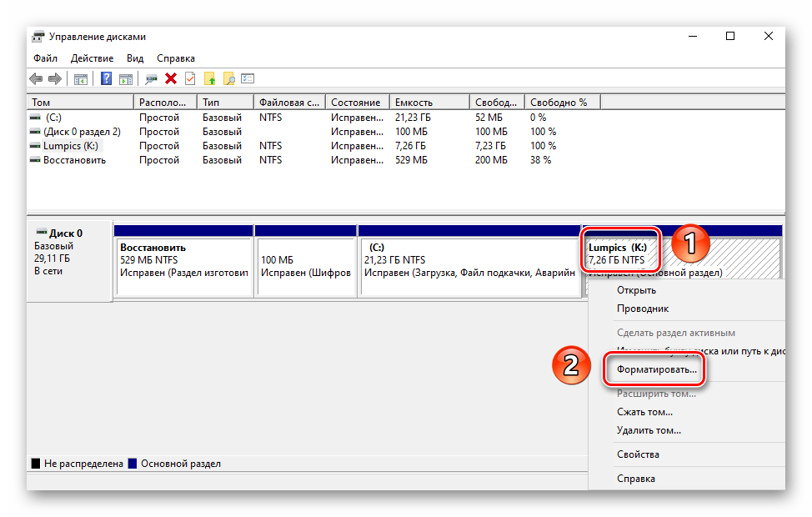Screen dimensions: 812x517
Task: Click the connect disk drive toolbar icon
Action: point(151,79)
